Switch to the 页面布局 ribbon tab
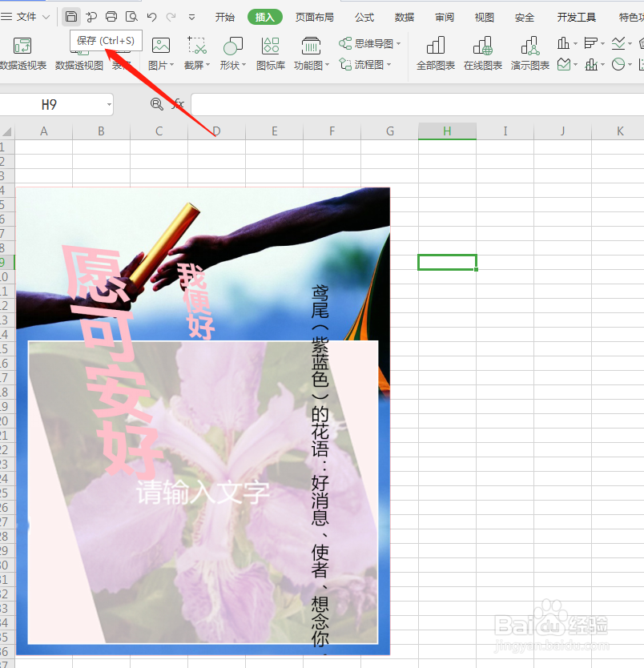The width and height of the screenshot is (644, 668). [x=314, y=17]
